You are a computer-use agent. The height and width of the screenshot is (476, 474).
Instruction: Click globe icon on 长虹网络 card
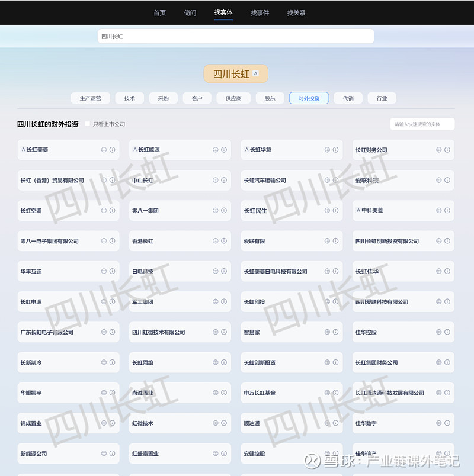click(216, 362)
